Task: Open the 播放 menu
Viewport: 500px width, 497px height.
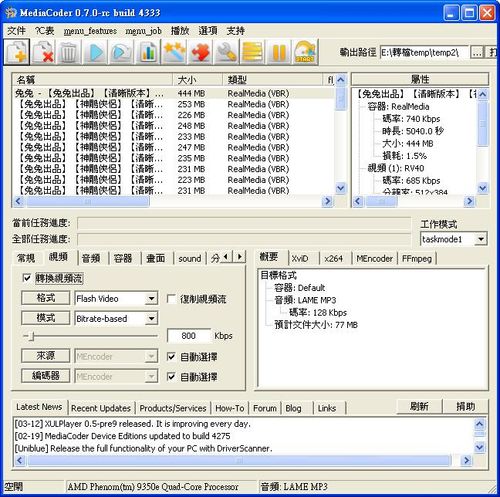Action: click(180, 31)
